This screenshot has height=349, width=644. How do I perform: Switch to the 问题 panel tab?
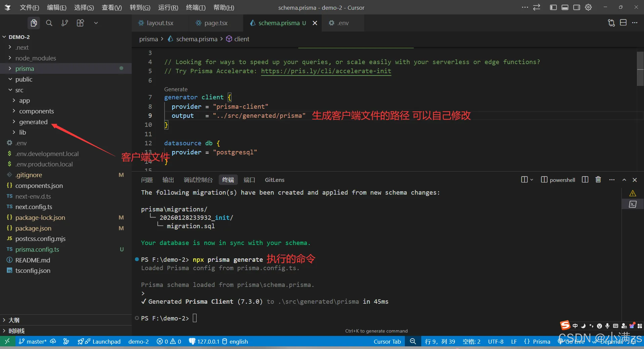coord(147,180)
